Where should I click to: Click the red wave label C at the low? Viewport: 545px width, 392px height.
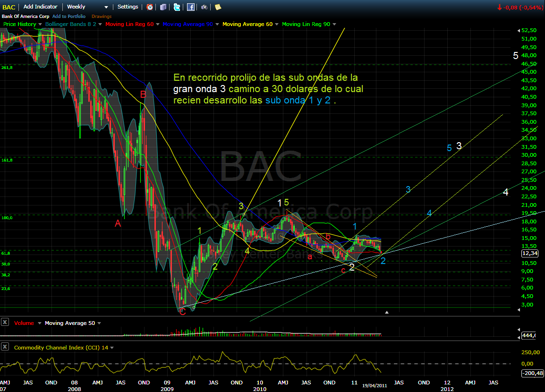(182, 312)
